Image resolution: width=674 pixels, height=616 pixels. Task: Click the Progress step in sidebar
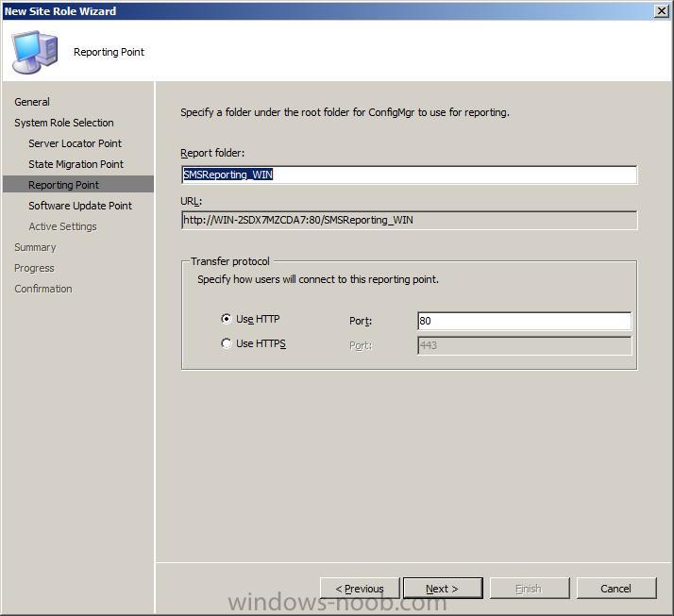pos(34,268)
